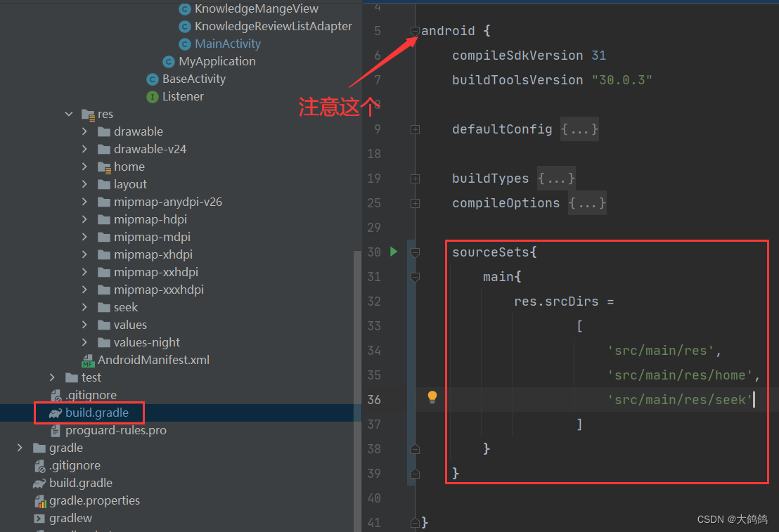The image size is (779, 532).
Task: Unfold the defaultConfig block on line 9
Action: (415, 129)
